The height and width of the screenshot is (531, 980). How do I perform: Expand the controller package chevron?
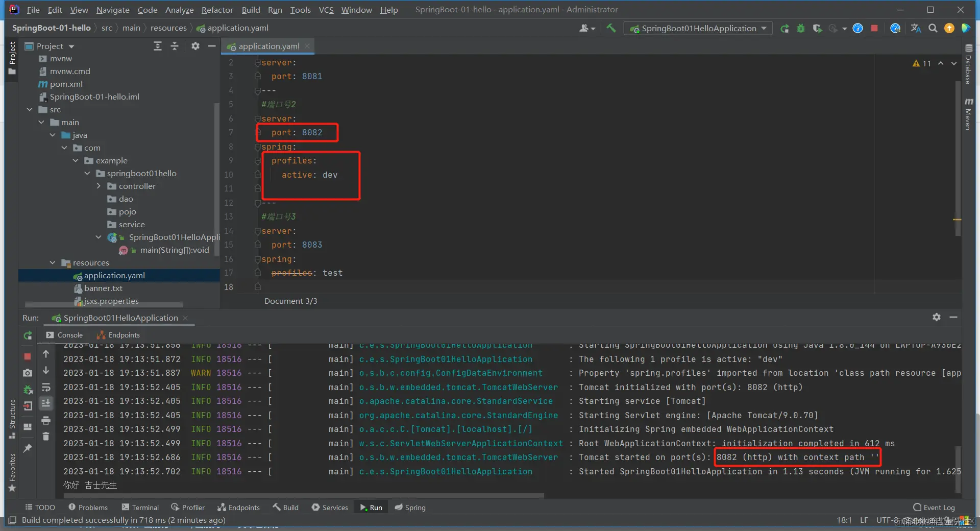click(x=99, y=186)
